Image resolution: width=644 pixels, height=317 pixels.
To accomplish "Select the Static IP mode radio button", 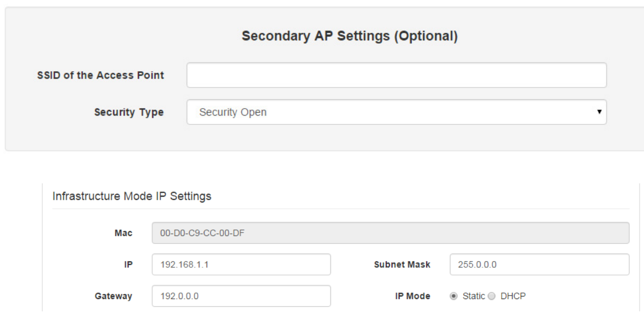I will coord(454,296).
